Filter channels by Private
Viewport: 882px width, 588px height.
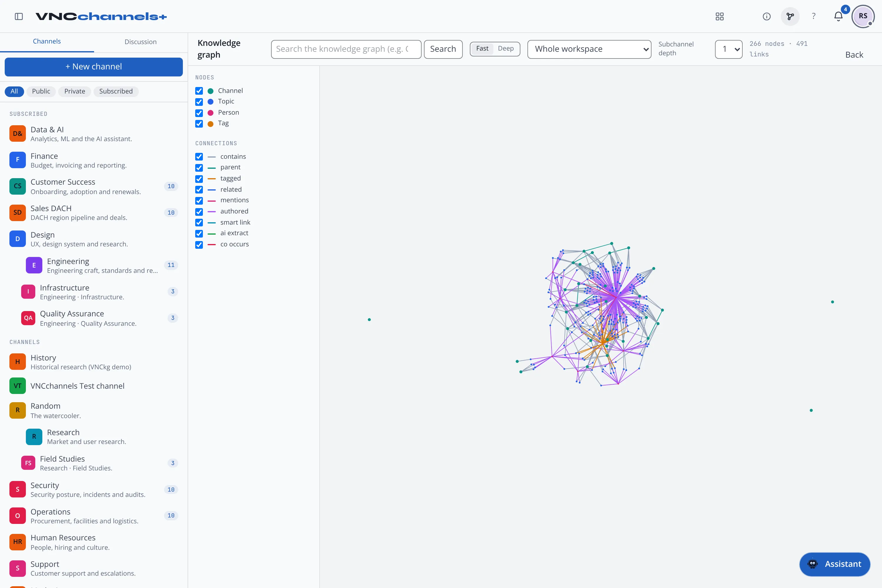tap(75, 91)
